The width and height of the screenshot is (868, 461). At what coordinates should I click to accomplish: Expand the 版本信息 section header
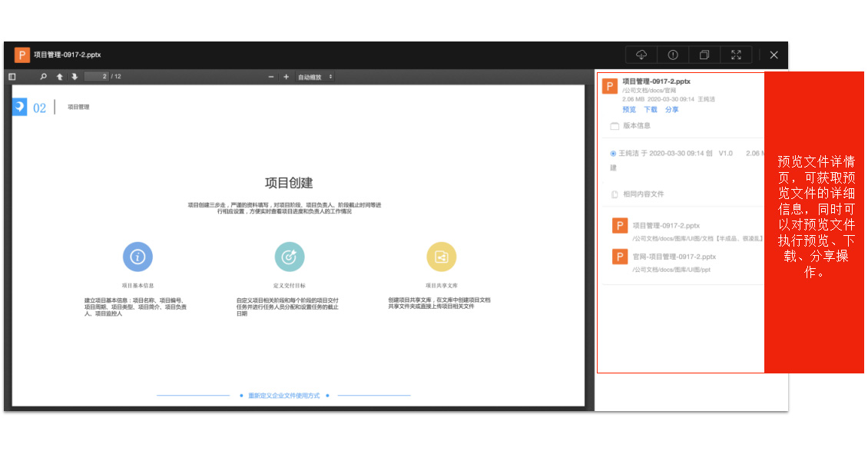coord(636,126)
